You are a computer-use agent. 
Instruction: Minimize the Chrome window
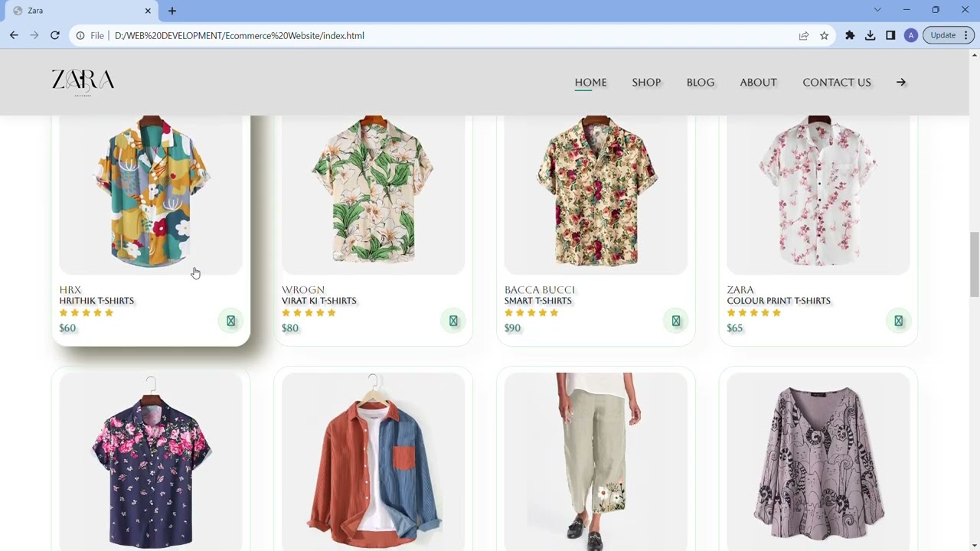[x=906, y=10]
